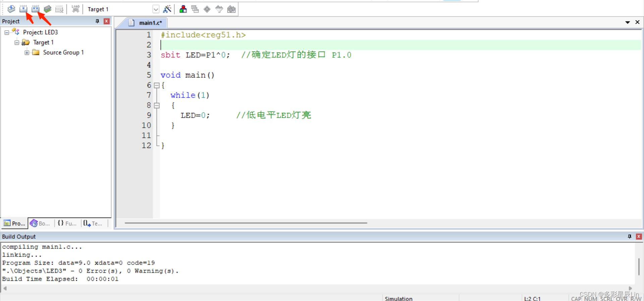The image size is (644, 301).
Task: Click the "Program Size: data=9.0" output line
Action: tap(78, 263)
